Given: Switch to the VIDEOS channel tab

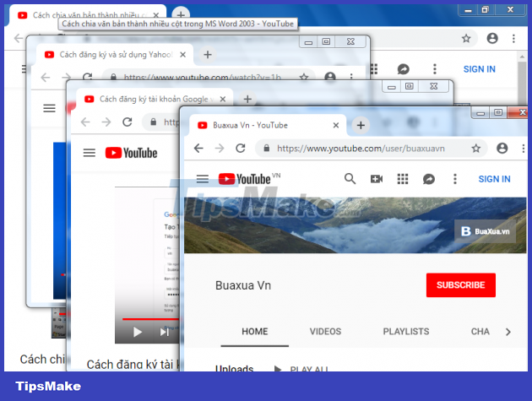Looking at the screenshot, I should coord(325,332).
